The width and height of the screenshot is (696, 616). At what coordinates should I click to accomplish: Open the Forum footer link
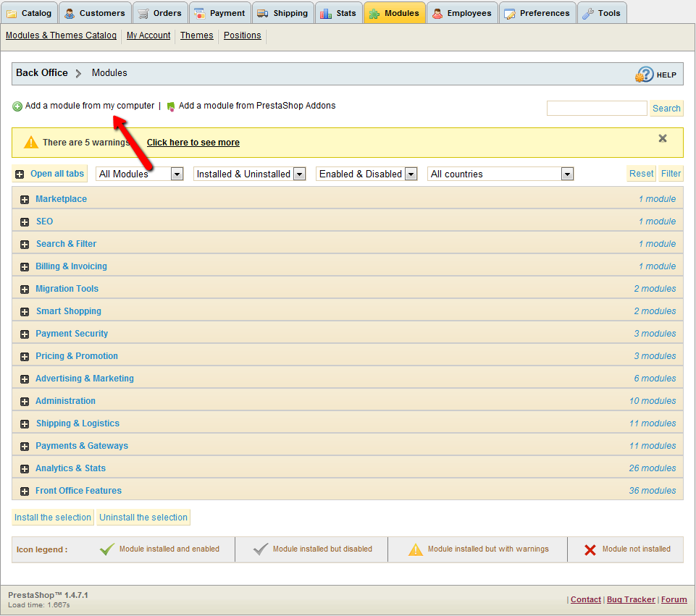(674, 600)
